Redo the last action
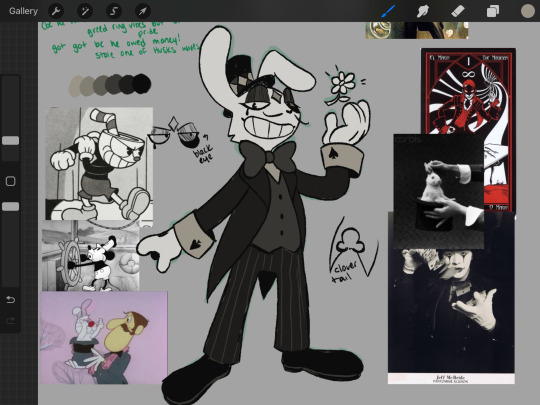 click(x=11, y=321)
